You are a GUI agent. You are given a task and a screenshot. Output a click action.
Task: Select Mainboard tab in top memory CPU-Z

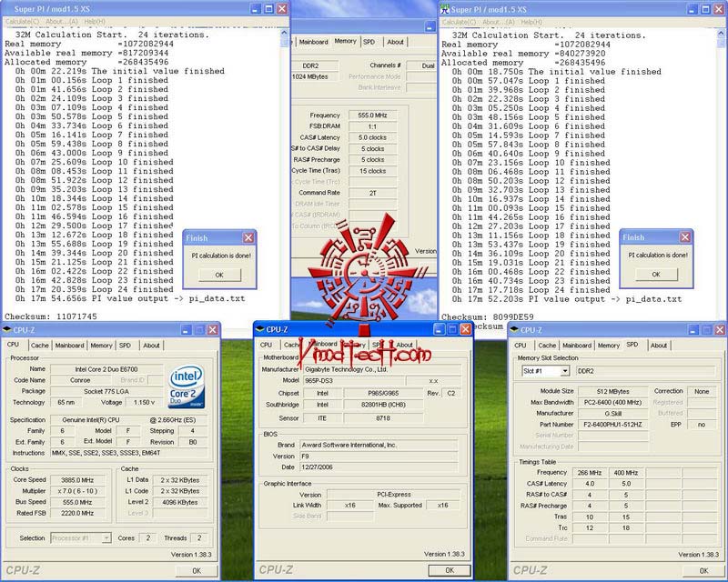pos(313,42)
